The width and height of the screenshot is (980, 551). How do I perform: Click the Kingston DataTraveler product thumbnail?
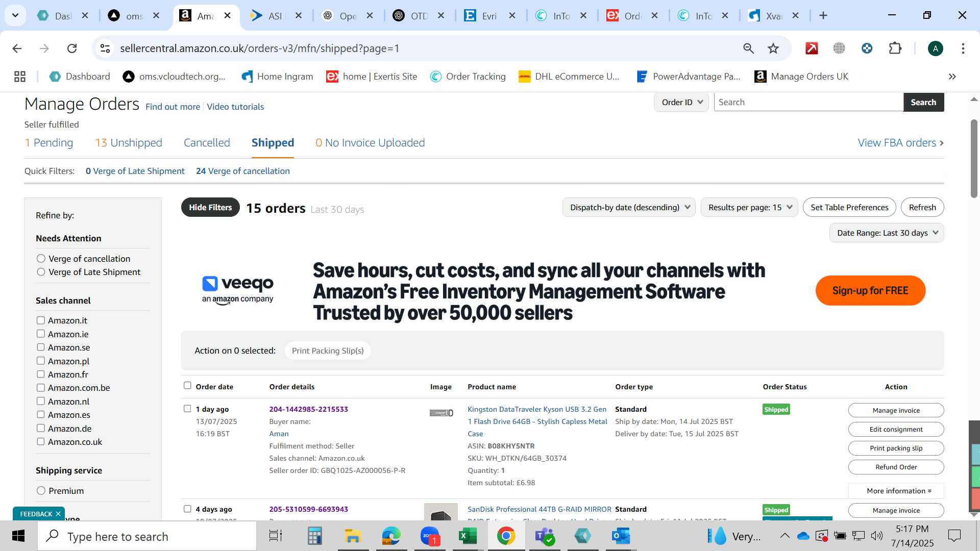(x=441, y=413)
